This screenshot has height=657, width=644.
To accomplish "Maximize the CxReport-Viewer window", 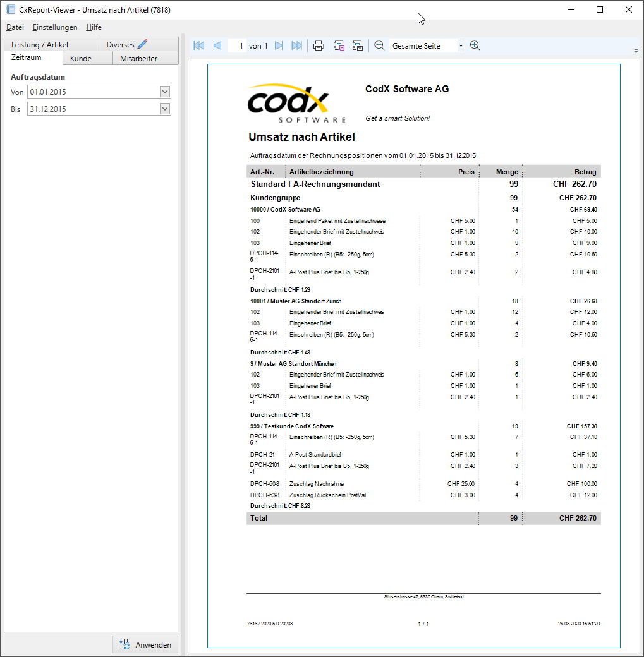I will coord(600,9).
